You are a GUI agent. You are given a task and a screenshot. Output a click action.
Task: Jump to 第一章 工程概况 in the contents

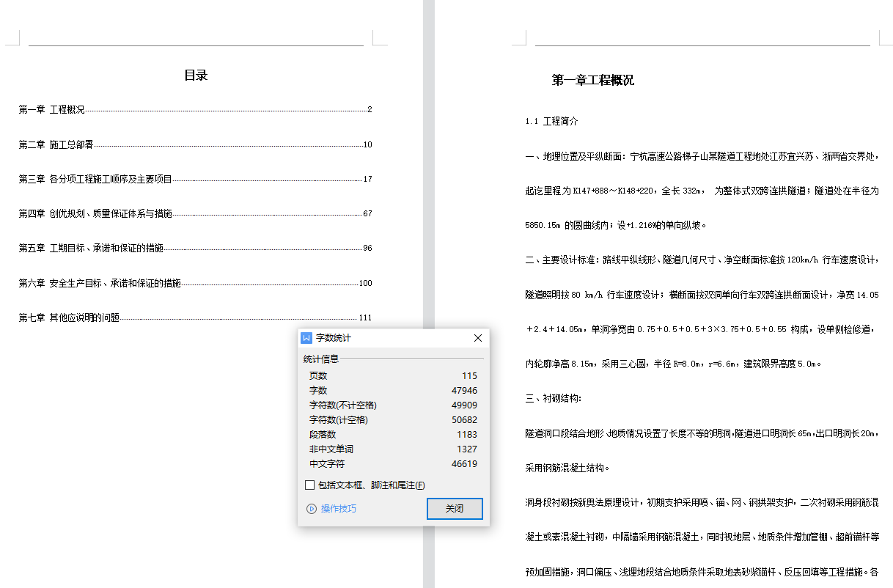pyautogui.click(x=51, y=110)
